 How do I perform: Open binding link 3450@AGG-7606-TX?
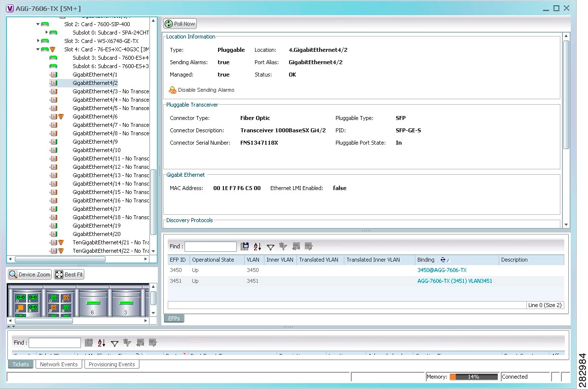click(442, 270)
